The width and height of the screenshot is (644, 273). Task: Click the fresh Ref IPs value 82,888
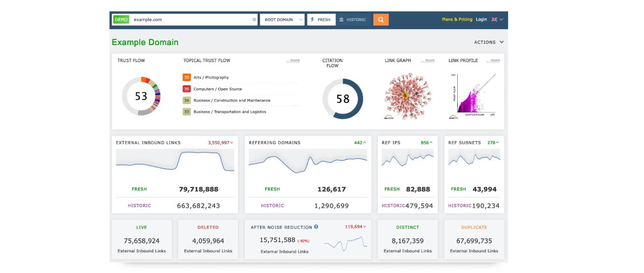418,189
